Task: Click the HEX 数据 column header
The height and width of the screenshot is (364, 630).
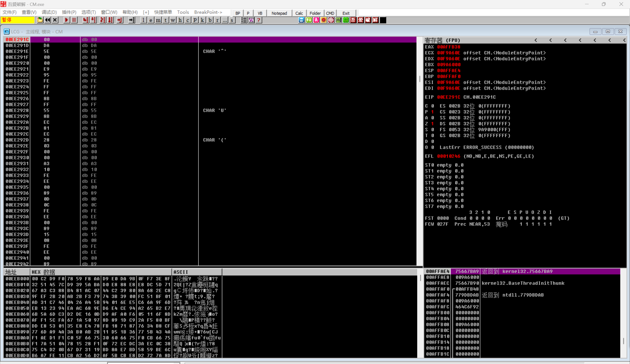Action: tap(101, 272)
